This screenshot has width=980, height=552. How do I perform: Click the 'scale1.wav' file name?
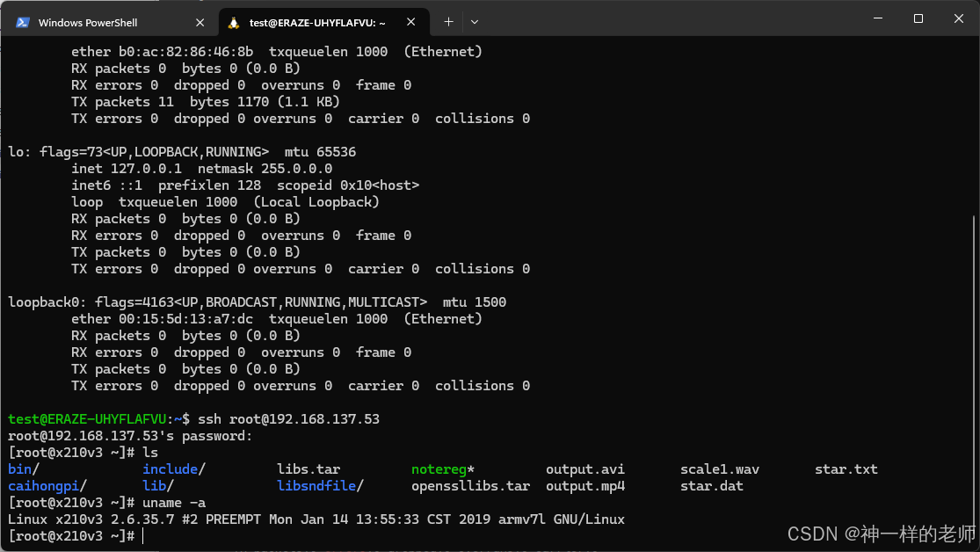coord(719,468)
